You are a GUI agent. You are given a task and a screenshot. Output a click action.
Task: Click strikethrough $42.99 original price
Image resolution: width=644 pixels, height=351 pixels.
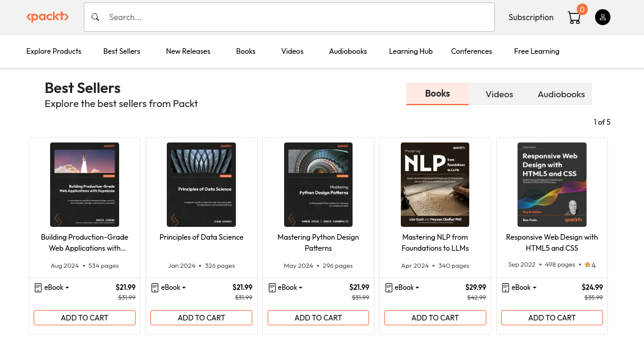tap(477, 298)
